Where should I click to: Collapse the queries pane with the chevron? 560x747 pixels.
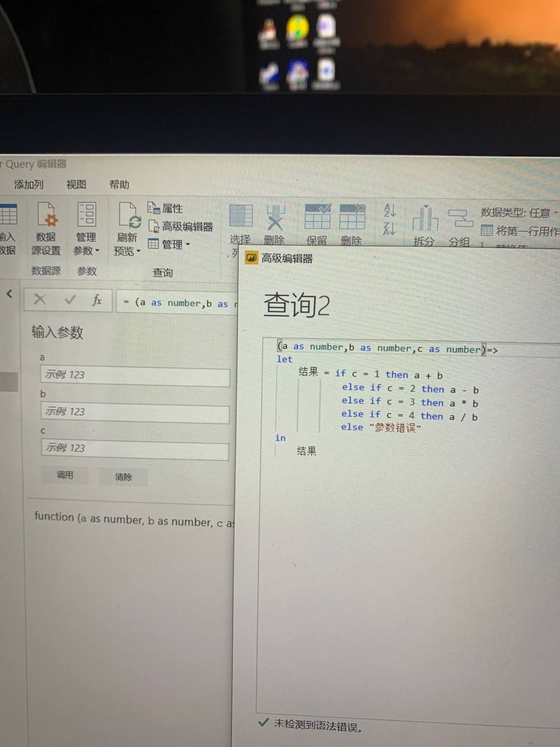9,294
